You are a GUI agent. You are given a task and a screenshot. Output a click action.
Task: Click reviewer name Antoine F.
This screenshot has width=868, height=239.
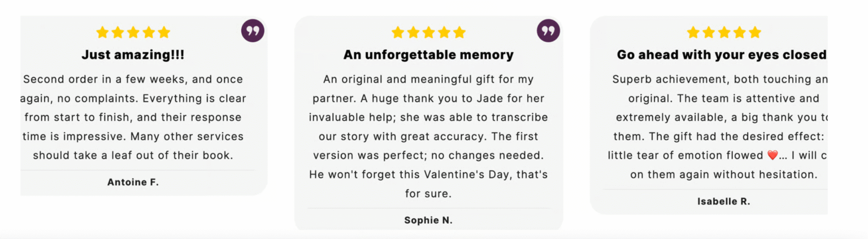[x=133, y=182]
